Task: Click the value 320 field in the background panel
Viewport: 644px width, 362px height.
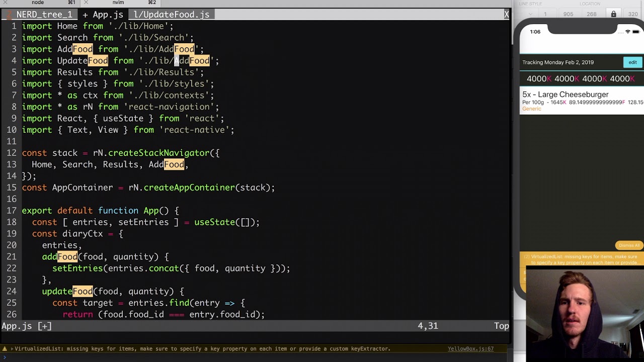Action: 633,14
